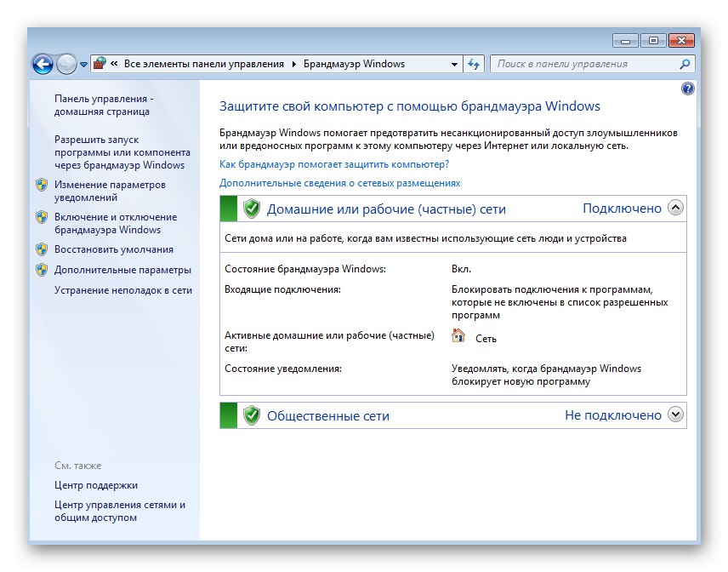Open the recent pages dropdown arrow

point(83,65)
